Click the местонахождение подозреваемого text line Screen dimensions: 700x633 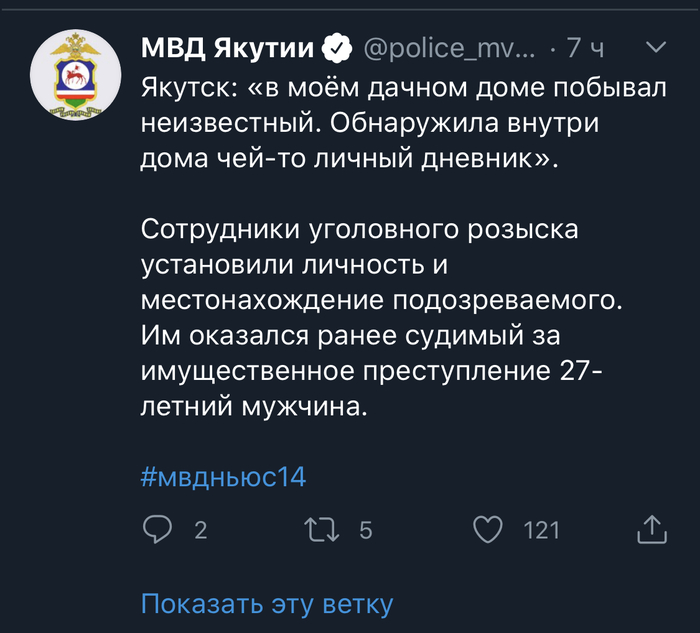[382, 300]
